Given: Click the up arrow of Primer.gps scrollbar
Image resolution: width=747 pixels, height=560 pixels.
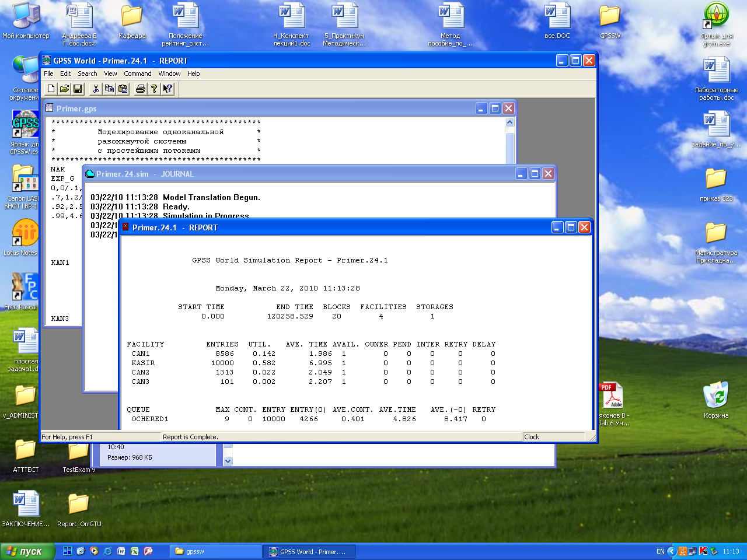Looking at the screenshot, I should coord(509,123).
